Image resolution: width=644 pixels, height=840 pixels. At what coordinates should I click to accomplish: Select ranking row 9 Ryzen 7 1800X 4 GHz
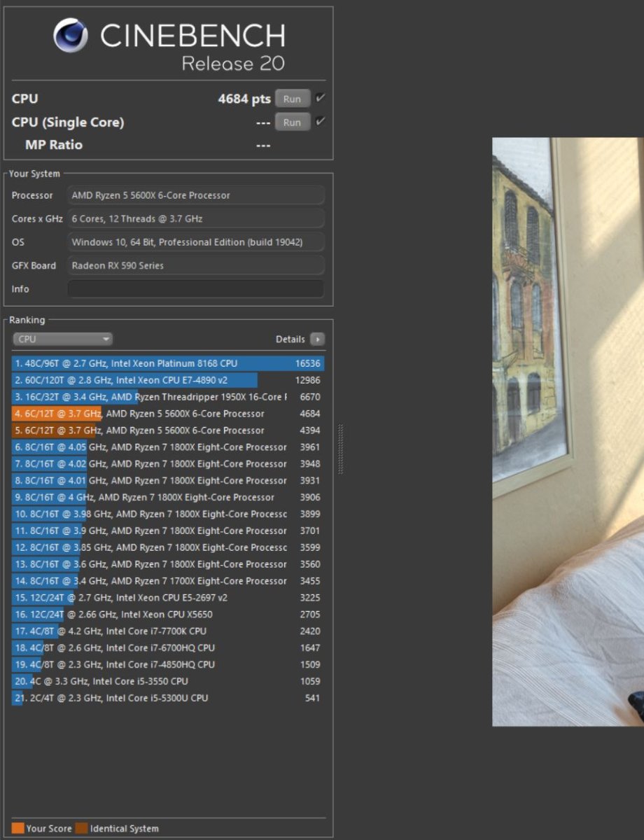tap(168, 497)
